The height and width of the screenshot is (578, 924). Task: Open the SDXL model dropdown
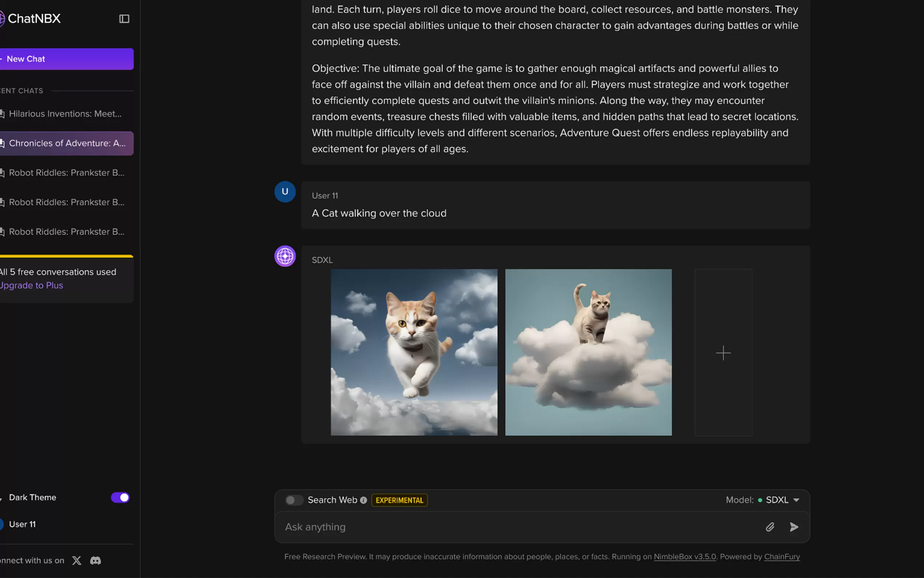pos(781,500)
